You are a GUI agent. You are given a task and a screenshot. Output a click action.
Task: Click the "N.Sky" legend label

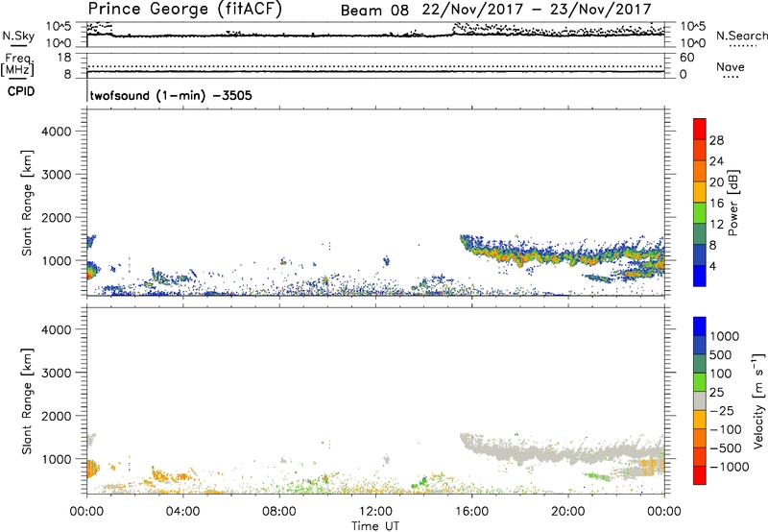(18, 36)
